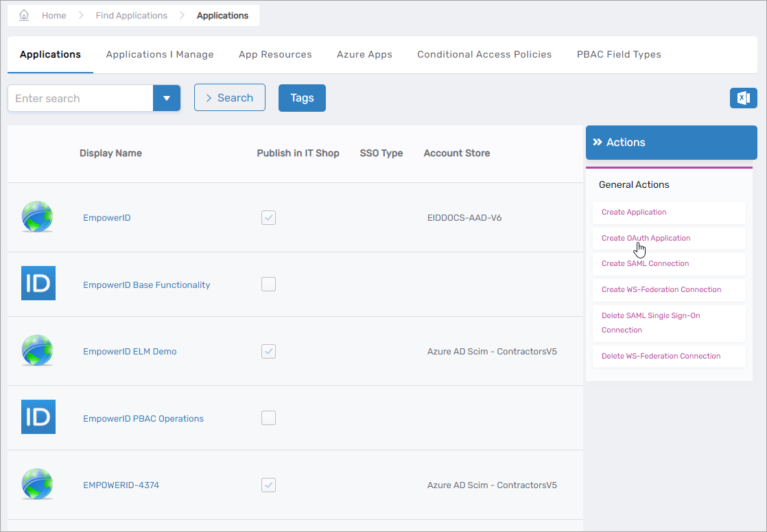Click the Tags button

click(302, 98)
